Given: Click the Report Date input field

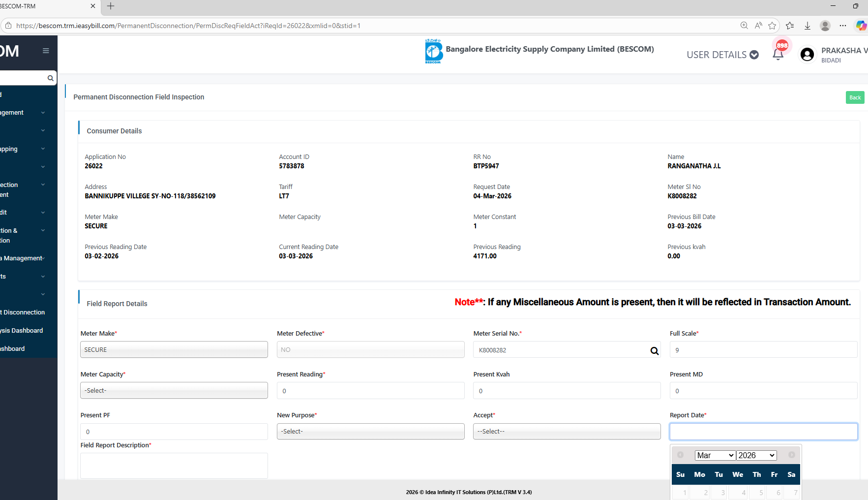Looking at the screenshot, I should 763,432.
